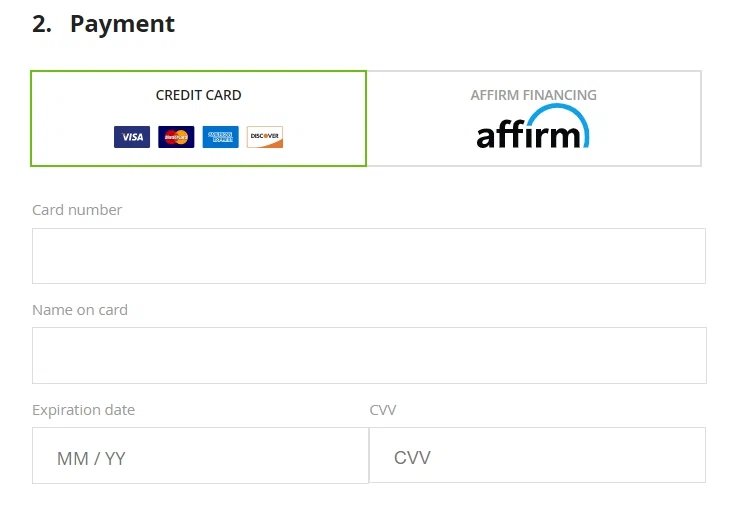Focus the MM / YY expiration field
The height and width of the screenshot is (519, 754).
coord(200,457)
